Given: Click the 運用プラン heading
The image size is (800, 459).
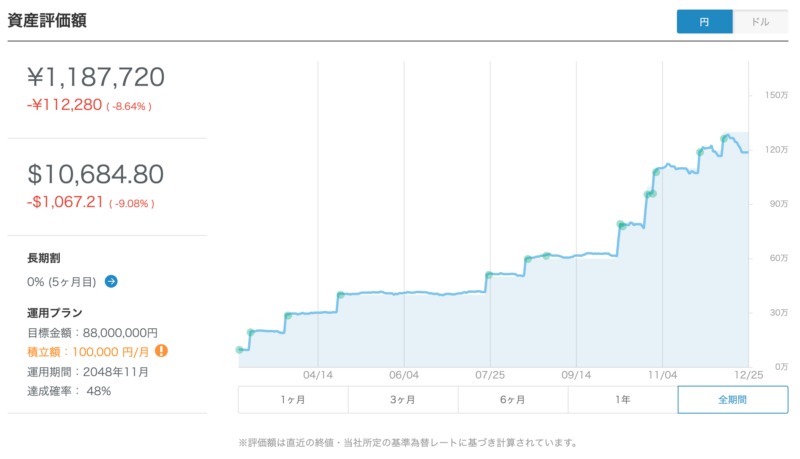Looking at the screenshot, I should click(x=55, y=313).
